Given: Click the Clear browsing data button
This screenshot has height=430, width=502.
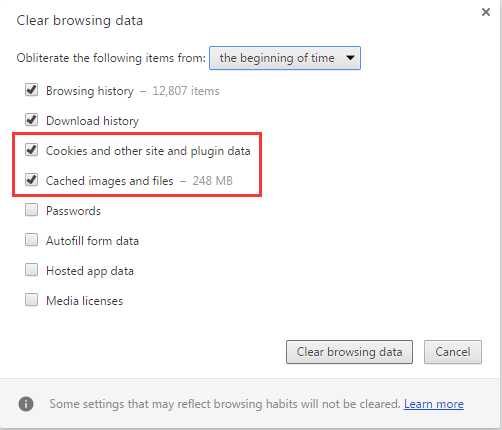Looking at the screenshot, I should (349, 352).
